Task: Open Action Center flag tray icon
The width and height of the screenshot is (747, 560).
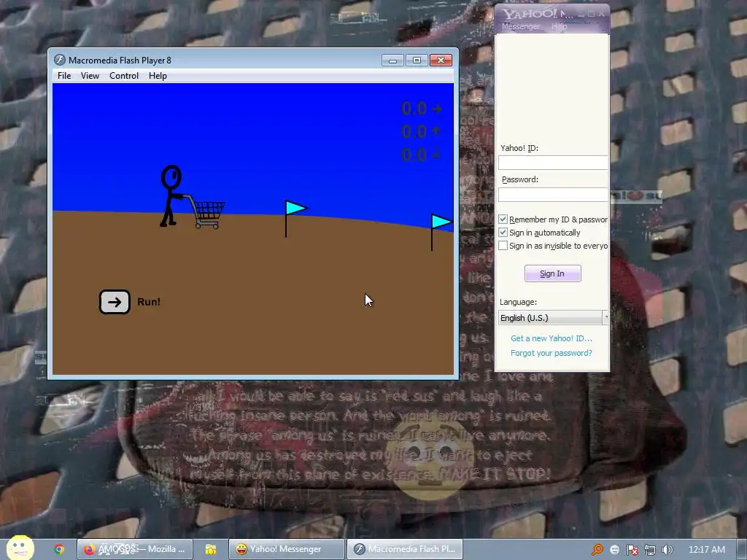Action: click(632, 550)
